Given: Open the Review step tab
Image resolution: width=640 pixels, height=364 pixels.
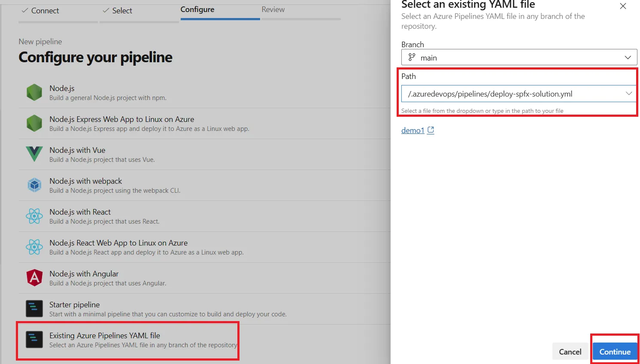Looking at the screenshot, I should click(273, 9).
